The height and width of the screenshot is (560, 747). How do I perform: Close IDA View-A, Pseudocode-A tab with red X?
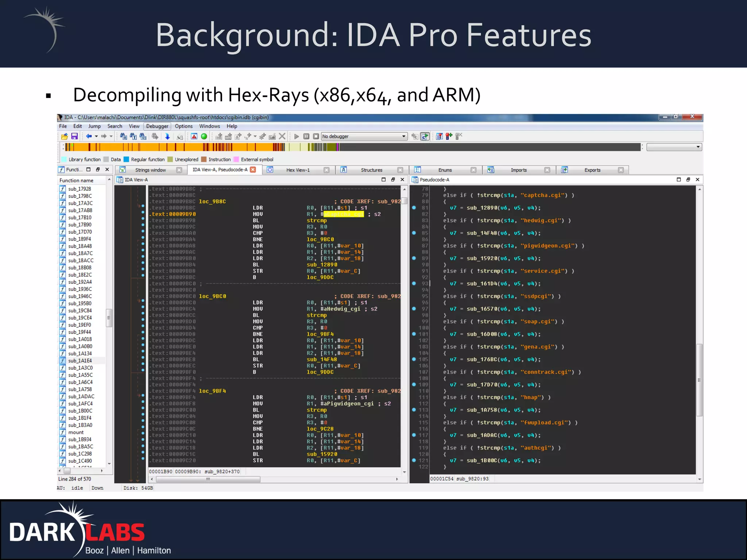[x=253, y=170]
